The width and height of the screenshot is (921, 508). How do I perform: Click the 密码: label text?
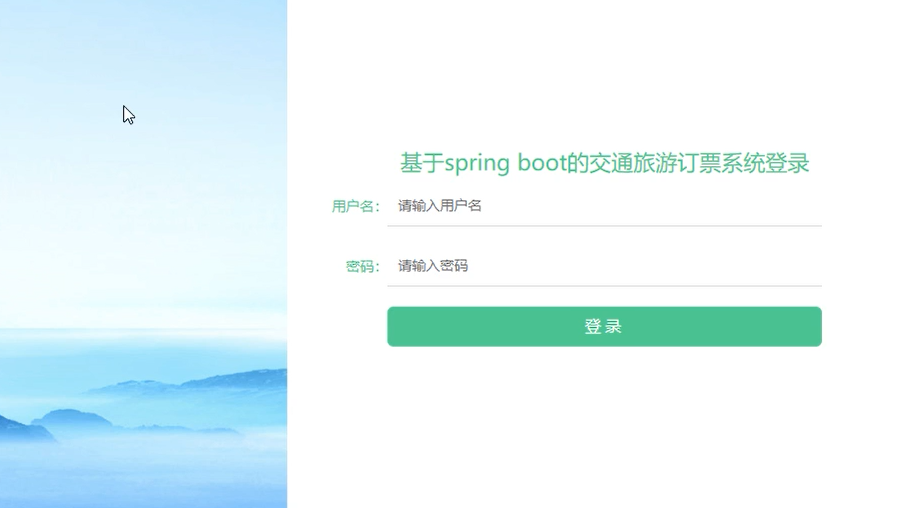363,267
